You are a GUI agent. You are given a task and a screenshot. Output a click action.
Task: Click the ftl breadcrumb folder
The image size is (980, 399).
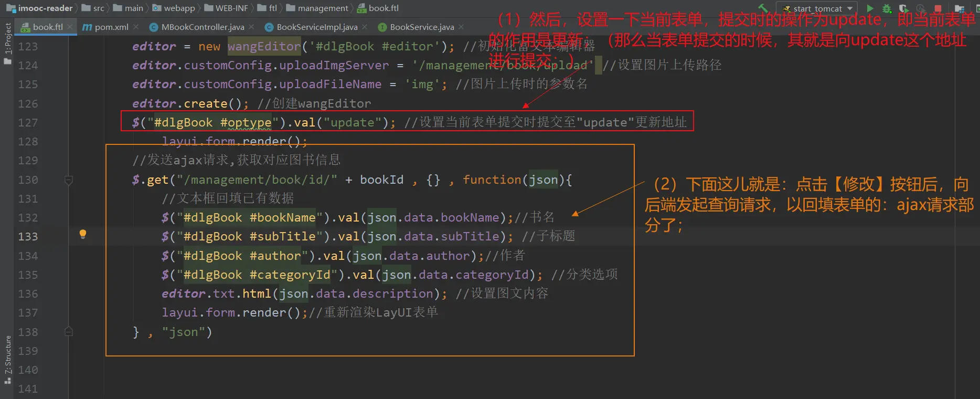pyautogui.click(x=267, y=8)
